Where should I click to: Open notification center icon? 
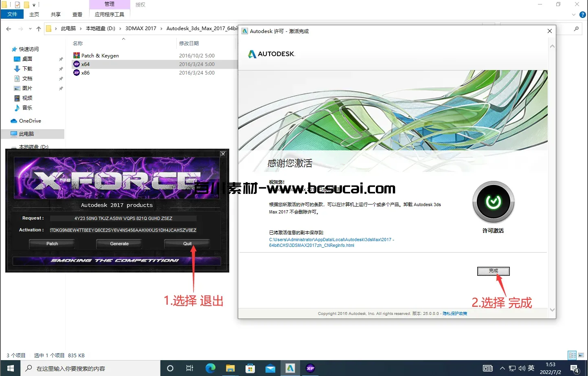click(x=575, y=369)
